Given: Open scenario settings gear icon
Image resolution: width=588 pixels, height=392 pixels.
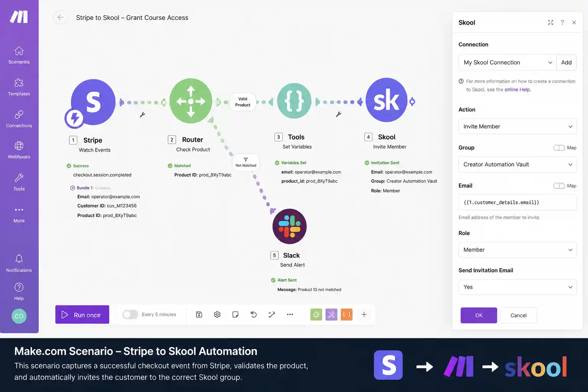Looking at the screenshot, I should point(217,315).
